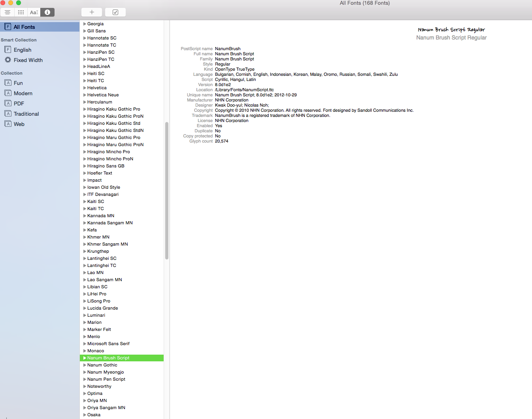Click the Fixed Width gear icon
This screenshot has width=532, height=419.
[x=8, y=60]
